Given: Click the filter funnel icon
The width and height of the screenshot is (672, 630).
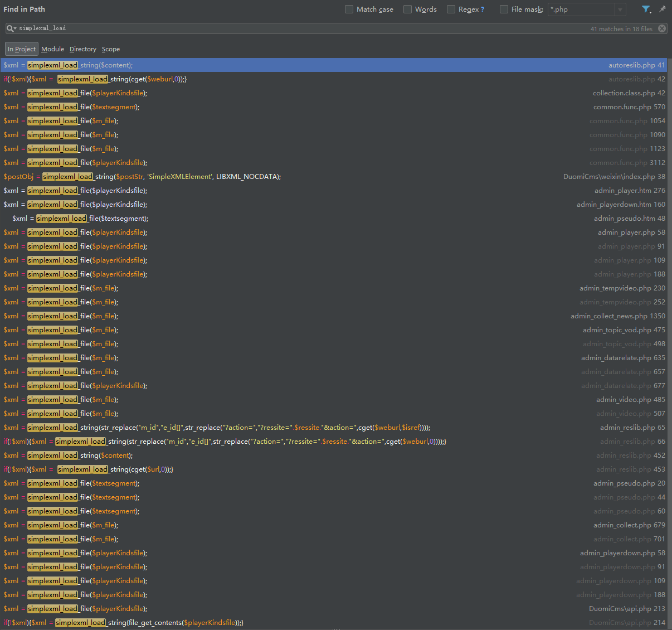Looking at the screenshot, I should (x=646, y=9).
